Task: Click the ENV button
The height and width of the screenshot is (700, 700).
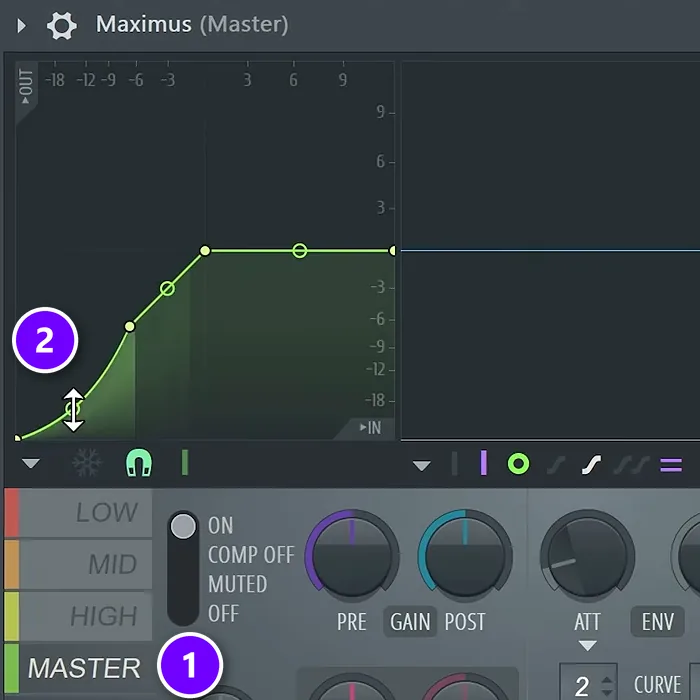Action: 657,621
